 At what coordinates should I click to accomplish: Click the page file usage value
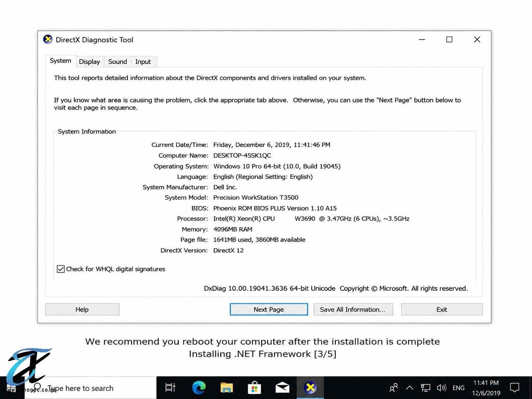coord(259,240)
